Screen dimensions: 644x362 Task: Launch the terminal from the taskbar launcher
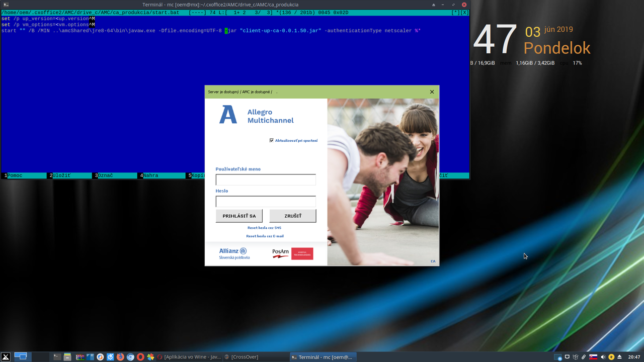(x=57, y=357)
